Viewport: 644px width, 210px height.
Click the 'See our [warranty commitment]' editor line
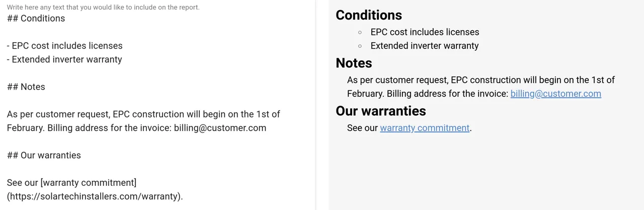tap(71, 182)
